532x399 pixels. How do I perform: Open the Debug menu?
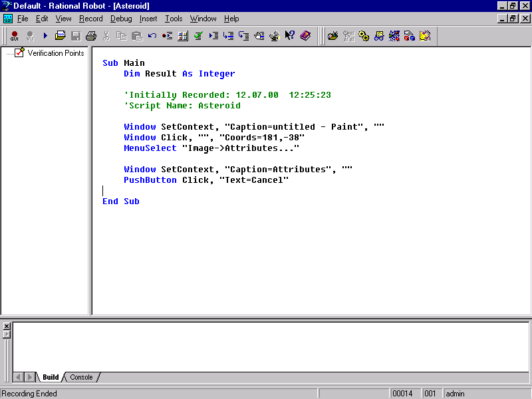121,19
